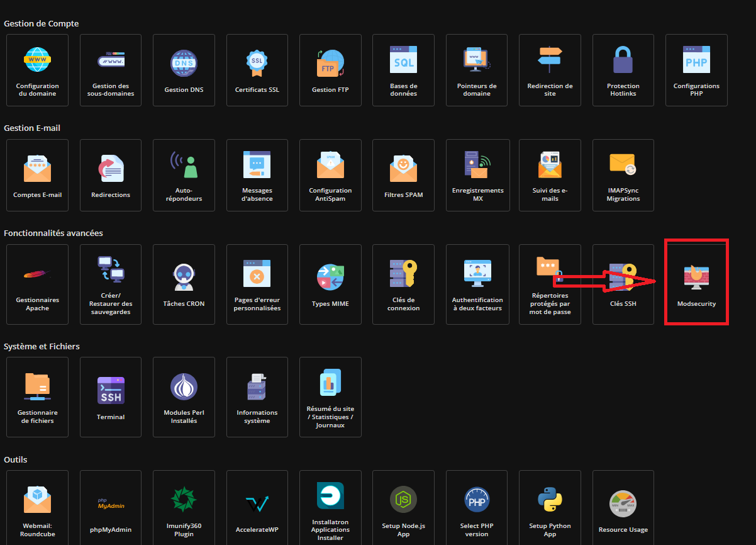The width and height of the screenshot is (756, 545).
Task: Open phpMyAdmin
Action: click(111, 508)
